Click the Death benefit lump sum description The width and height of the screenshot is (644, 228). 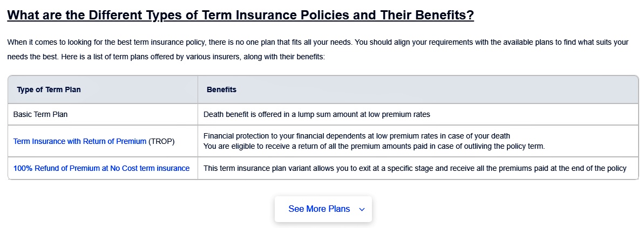tap(317, 114)
